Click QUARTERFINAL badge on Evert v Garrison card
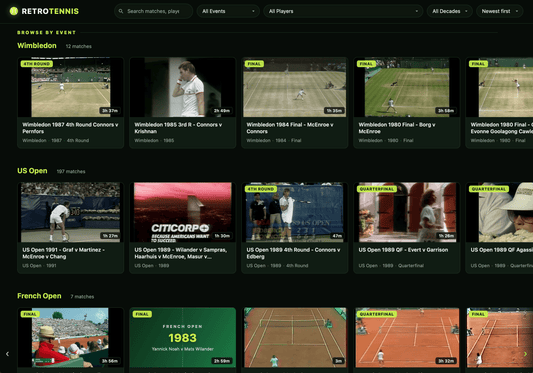This screenshot has height=373, width=533. click(377, 189)
